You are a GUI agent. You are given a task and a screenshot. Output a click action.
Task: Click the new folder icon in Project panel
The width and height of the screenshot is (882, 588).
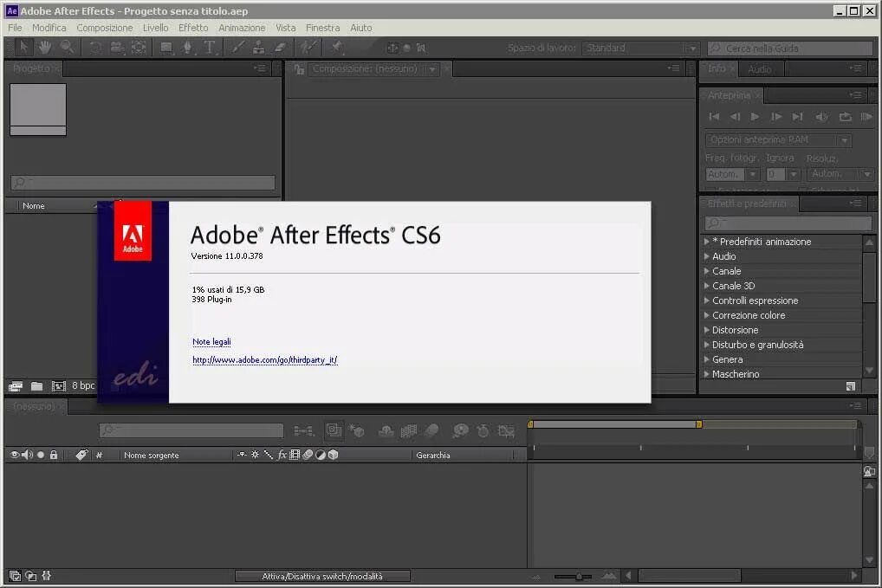[36, 386]
